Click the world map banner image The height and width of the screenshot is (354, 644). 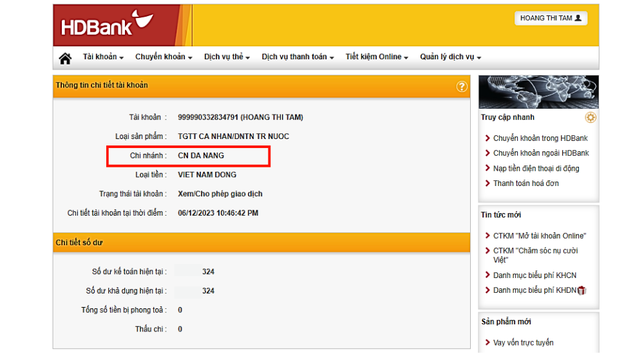click(x=538, y=92)
